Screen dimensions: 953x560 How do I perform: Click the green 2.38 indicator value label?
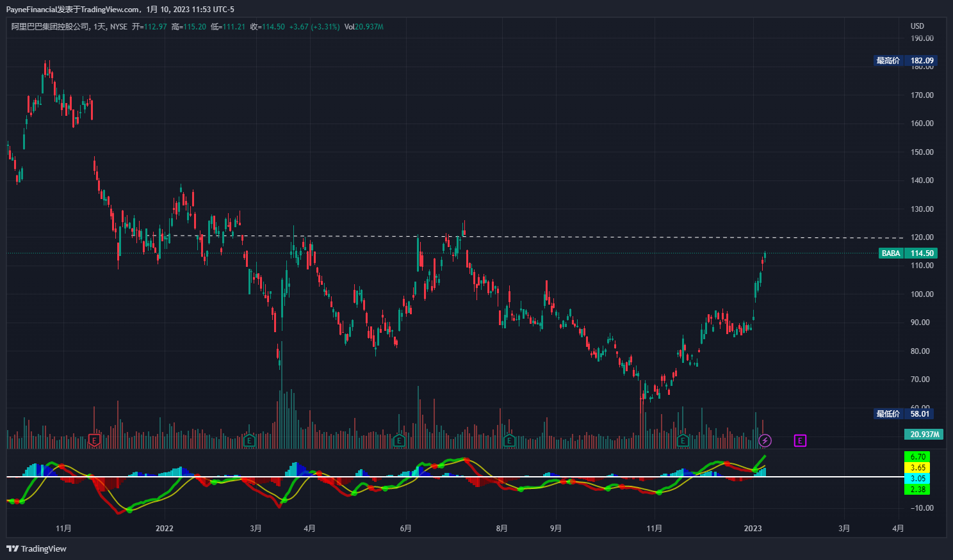pos(918,490)
